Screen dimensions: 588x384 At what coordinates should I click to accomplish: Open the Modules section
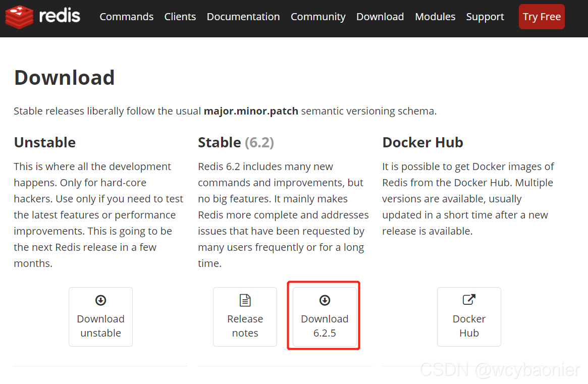(x=435, y=16)
